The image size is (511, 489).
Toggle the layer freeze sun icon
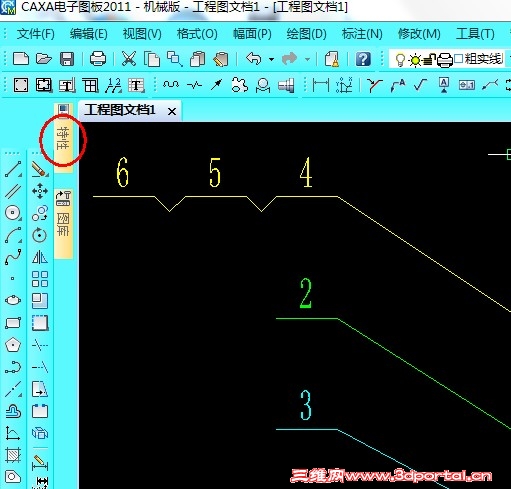[415, 60]
